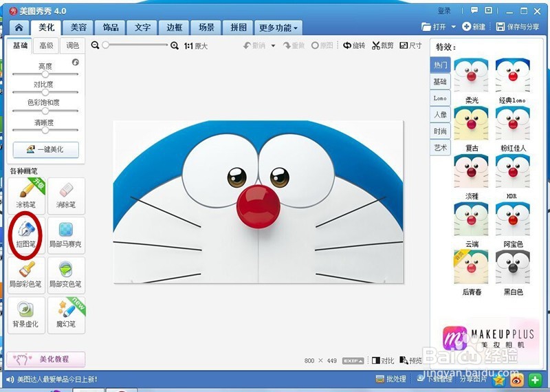Toggle 原图 original image view
Screen dimensions: 550x392
[x=322, y=45]
